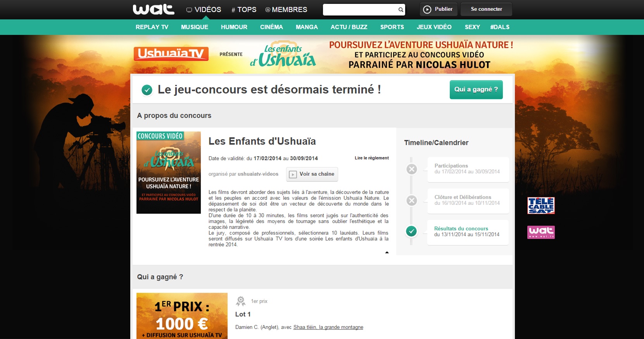Open ACTU / BUZZ category
This screenshot has height=339, width=644.
pos(349,27)
